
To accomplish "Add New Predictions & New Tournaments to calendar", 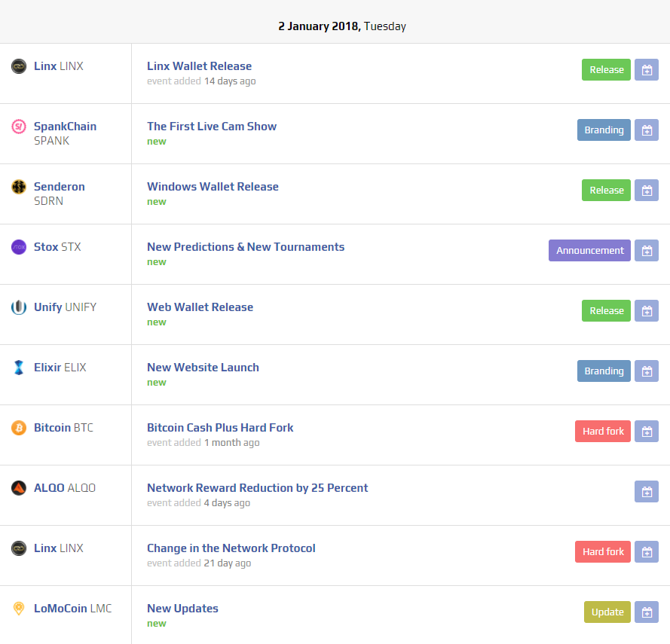I will point(647,250).
